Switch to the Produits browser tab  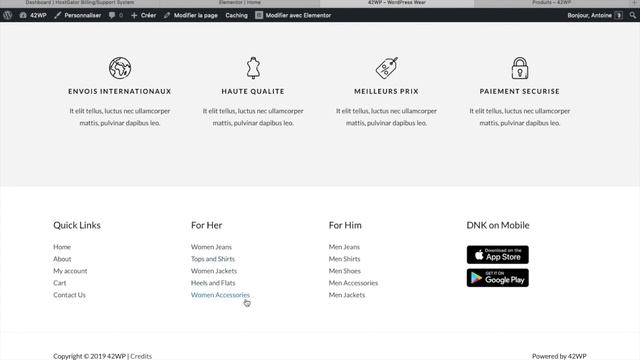[x=551, y=3]
